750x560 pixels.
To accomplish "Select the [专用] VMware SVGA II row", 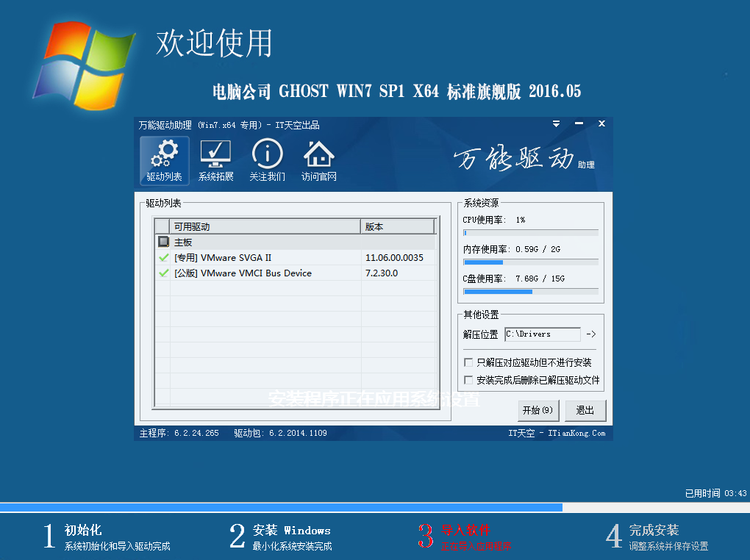I will pyautogui.click(x=295, y=258).
